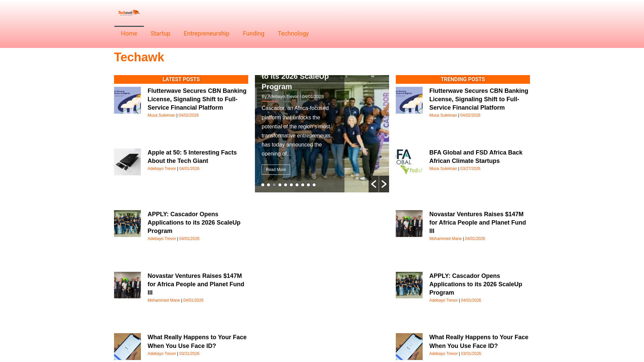Click Mohammed Mane author in Latest Posts
Image resolution: width=644 pixels, height=362 pixels.
[x=164, y=300]
